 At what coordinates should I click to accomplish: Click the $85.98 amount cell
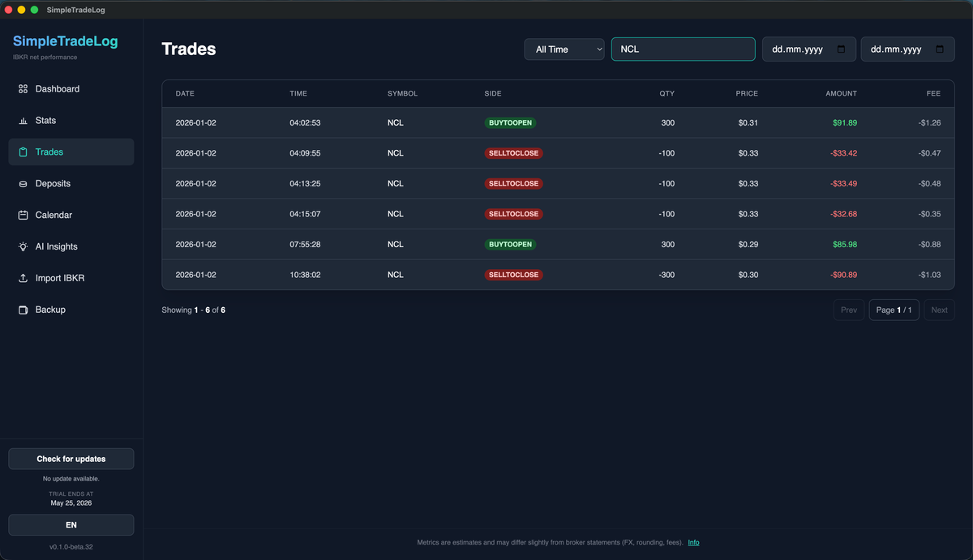click(x=845, y=245)
